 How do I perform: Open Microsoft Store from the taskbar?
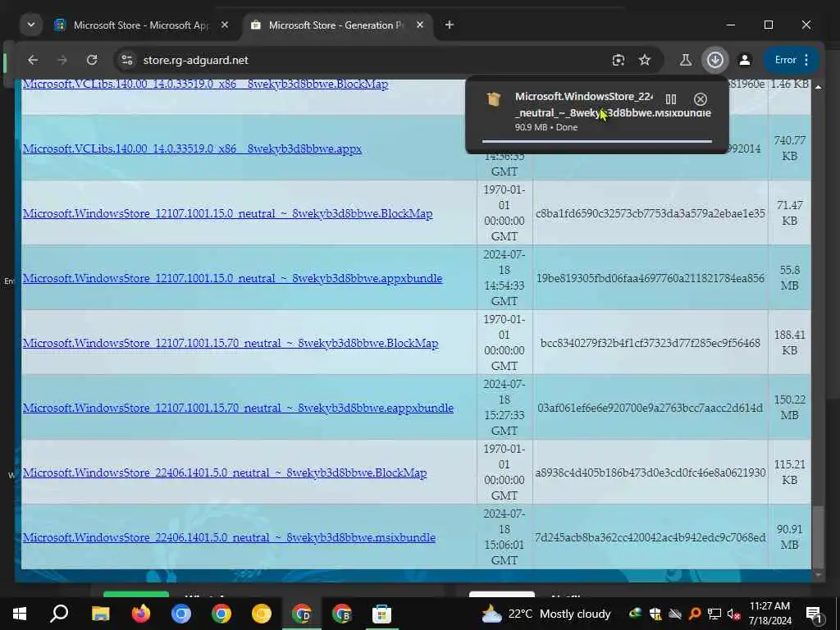tap(382, 614)
